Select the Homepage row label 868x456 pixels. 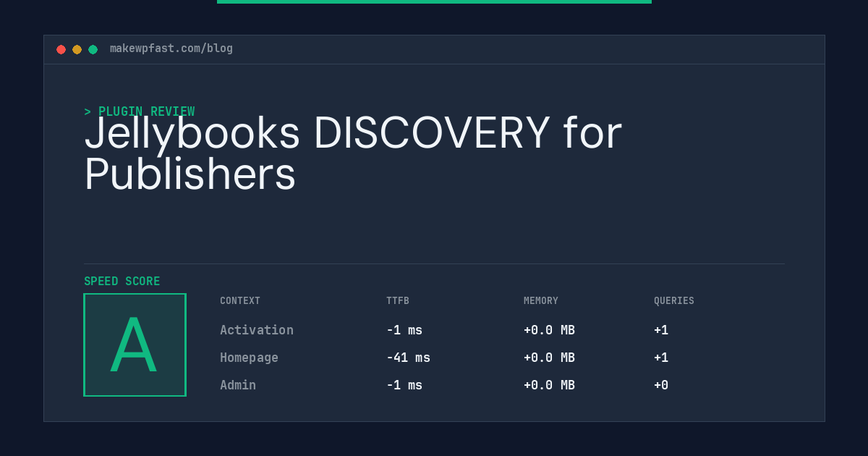249,358
